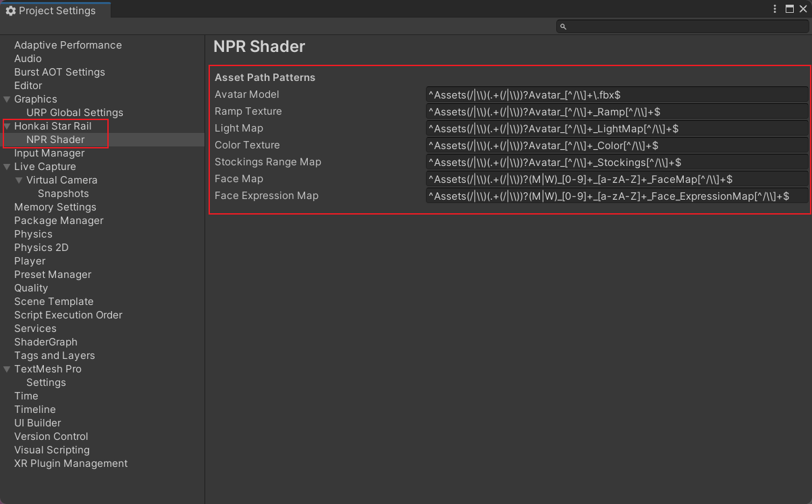
Task: Edit the Color Texture pattern field
Action: (617, 145)
